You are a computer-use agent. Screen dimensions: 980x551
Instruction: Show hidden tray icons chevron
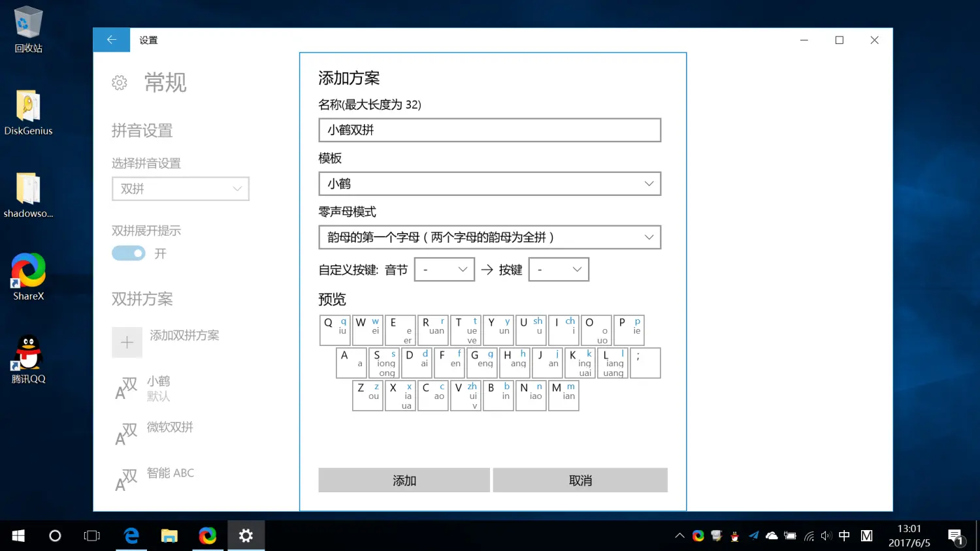click(x=679, y=536)
